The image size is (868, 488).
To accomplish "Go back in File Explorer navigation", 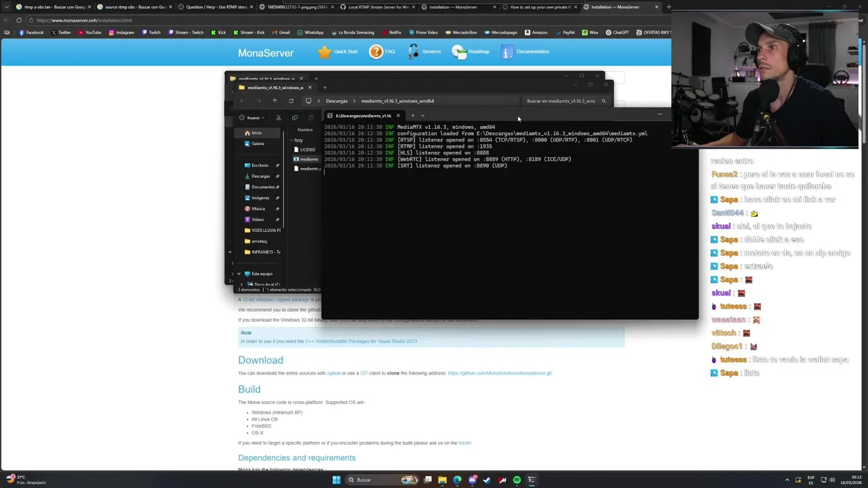I will (242, 101).
